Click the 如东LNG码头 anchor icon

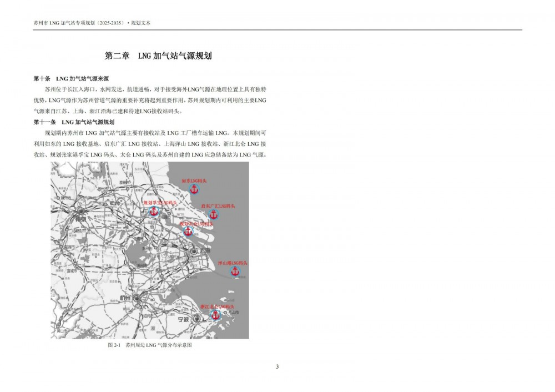pyautogui.click(x=194, y=190)
